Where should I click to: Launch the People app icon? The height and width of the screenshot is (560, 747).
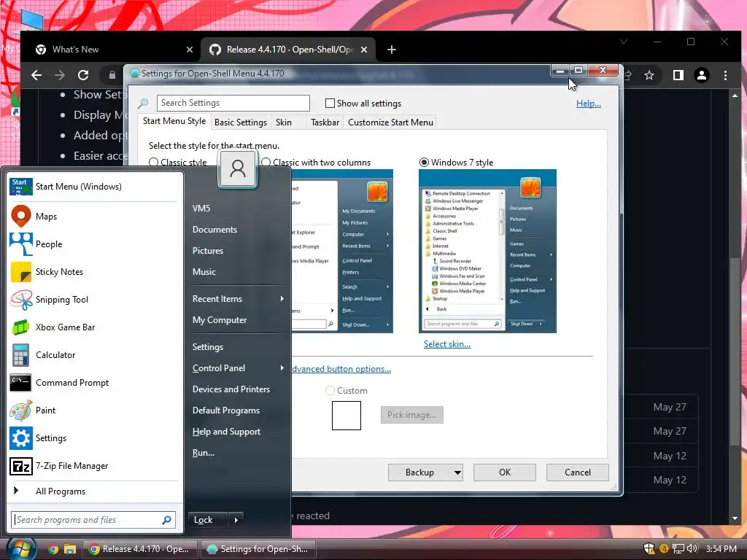click(21, 244)
